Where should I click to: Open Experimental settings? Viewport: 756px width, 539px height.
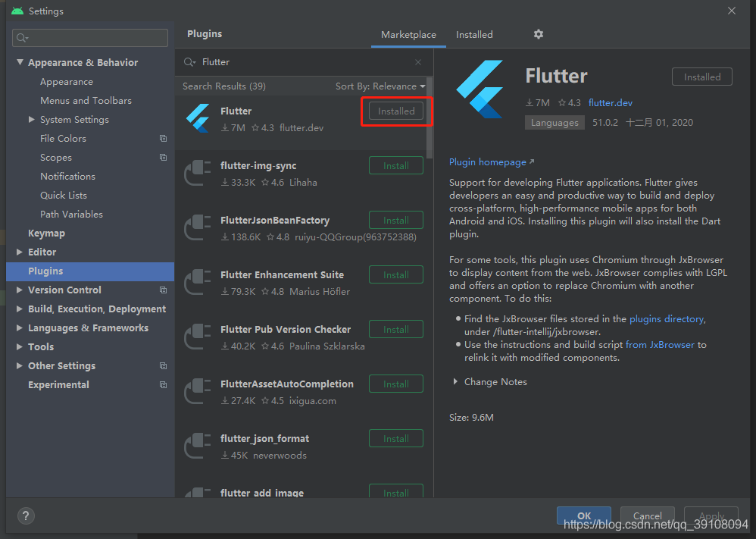[x=58, y=384]
